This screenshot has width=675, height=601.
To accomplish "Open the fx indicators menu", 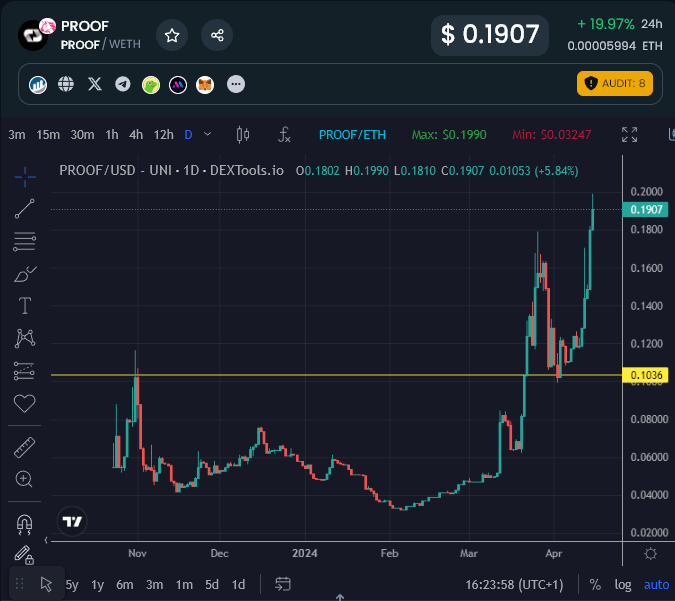I will click(284, 135).
